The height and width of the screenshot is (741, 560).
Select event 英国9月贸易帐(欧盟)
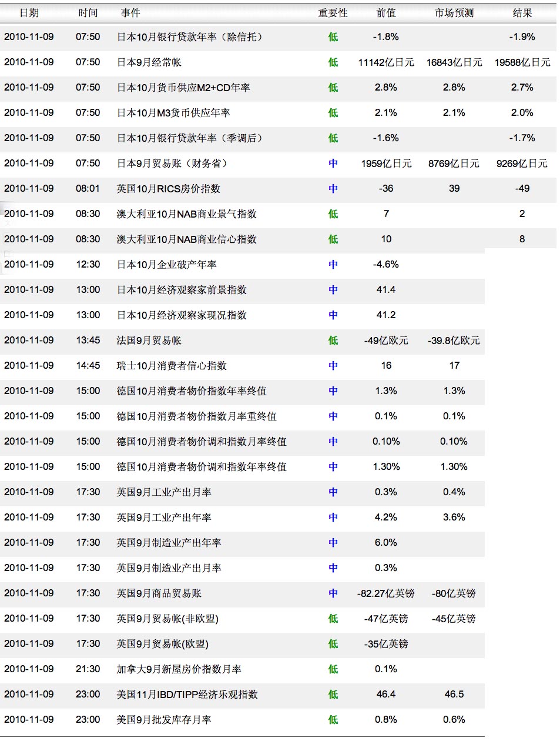pyautogui.click(x=162, y=644)
